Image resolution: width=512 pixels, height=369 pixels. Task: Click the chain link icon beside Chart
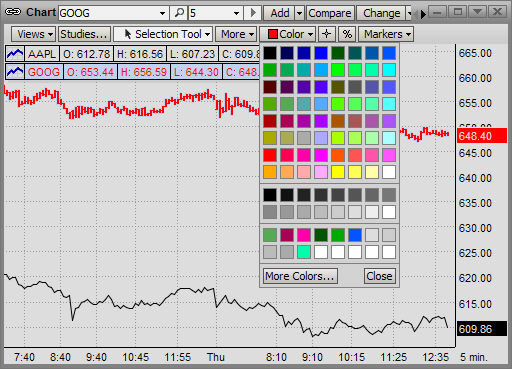[13, 12]
